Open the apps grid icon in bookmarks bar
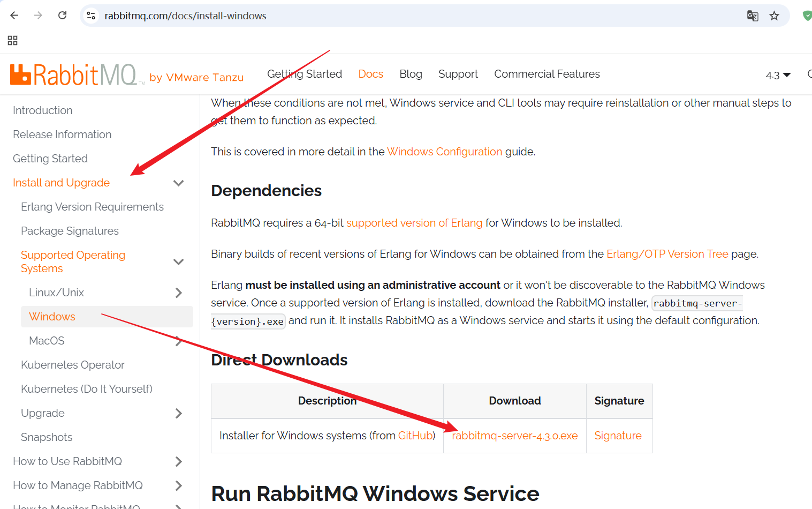The height and width of the screenshot is (509, 812). [13, 40]
